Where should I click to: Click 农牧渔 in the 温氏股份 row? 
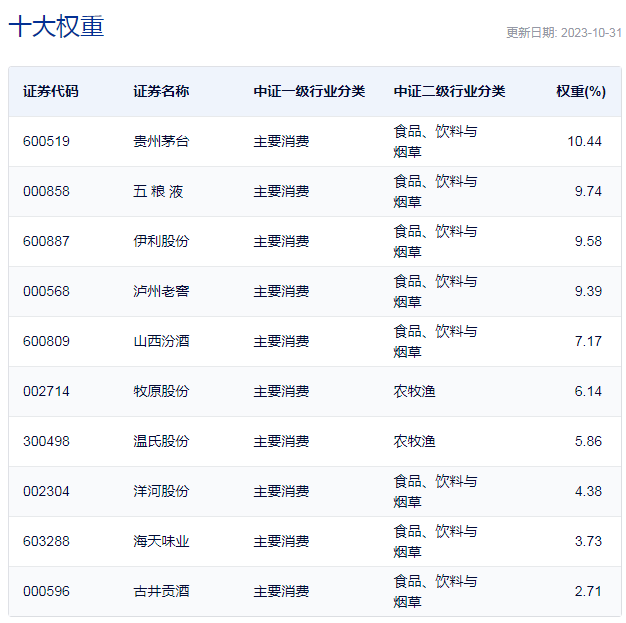click(414, 441)
